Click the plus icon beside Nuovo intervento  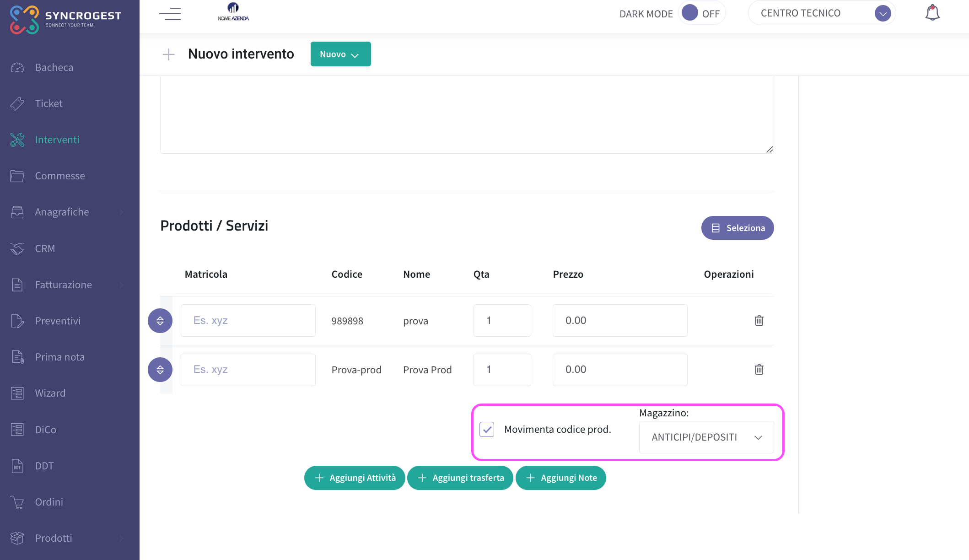point(168,54)
